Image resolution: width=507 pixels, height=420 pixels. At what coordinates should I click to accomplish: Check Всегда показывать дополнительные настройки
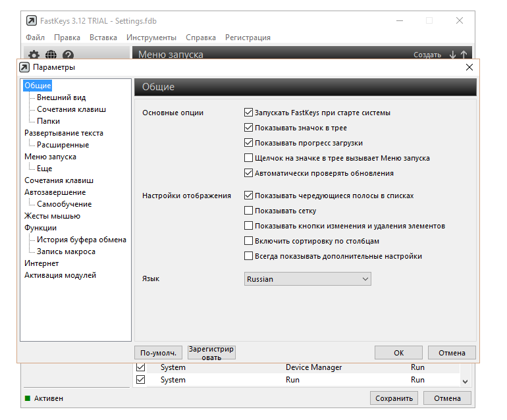click(248, 256)
